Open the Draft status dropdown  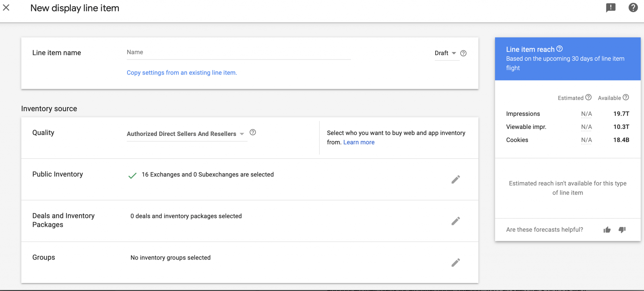point(453,53)
